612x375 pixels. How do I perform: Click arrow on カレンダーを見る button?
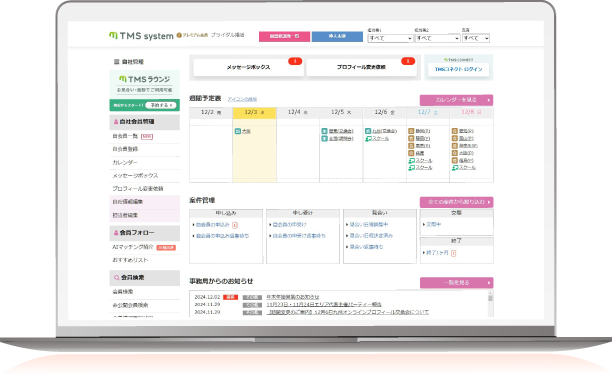point(489,100)
